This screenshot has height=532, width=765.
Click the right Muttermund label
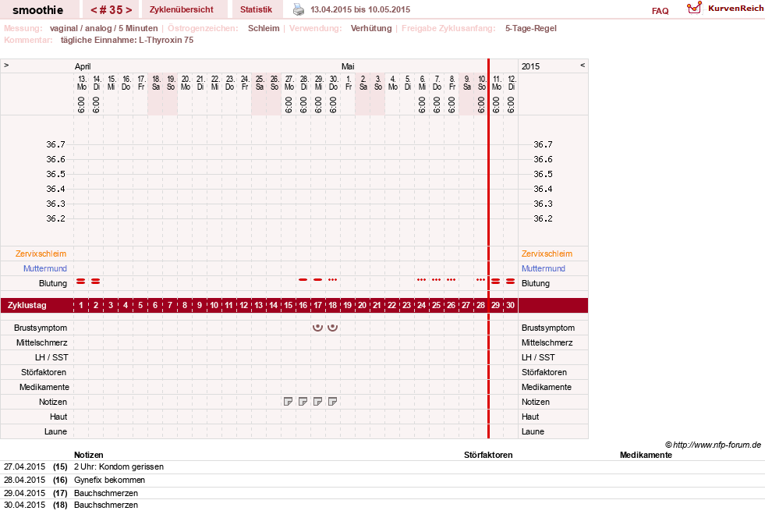click(543, 268)
